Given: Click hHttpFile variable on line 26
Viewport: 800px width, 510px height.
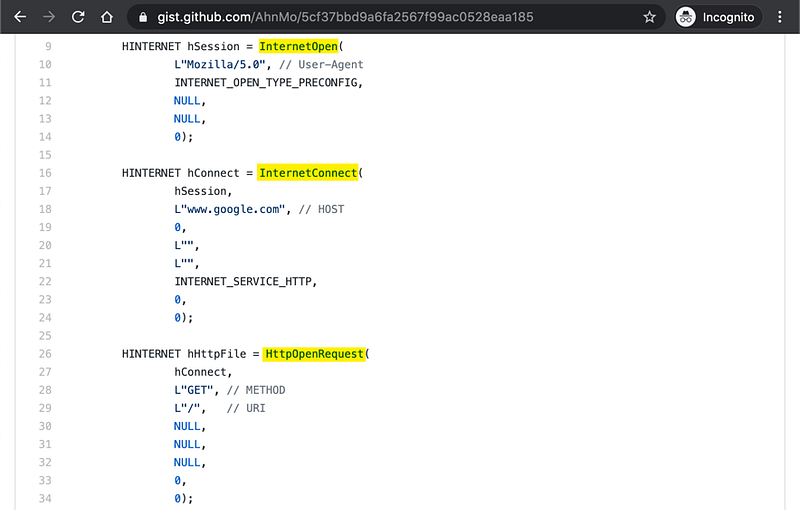Looking at the screenshot, I should coord(216,354).
